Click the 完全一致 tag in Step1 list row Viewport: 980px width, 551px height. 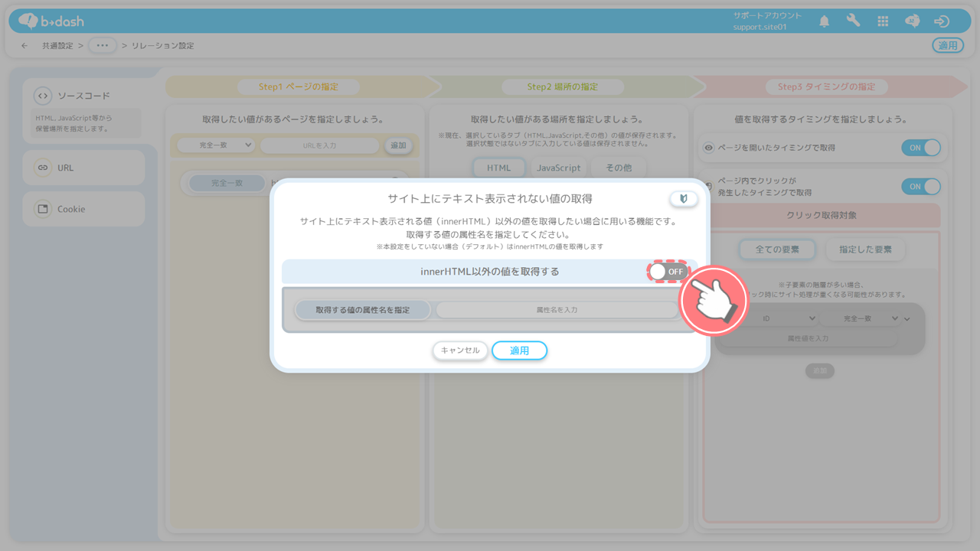pyautogui.click(x=227, y=184)
